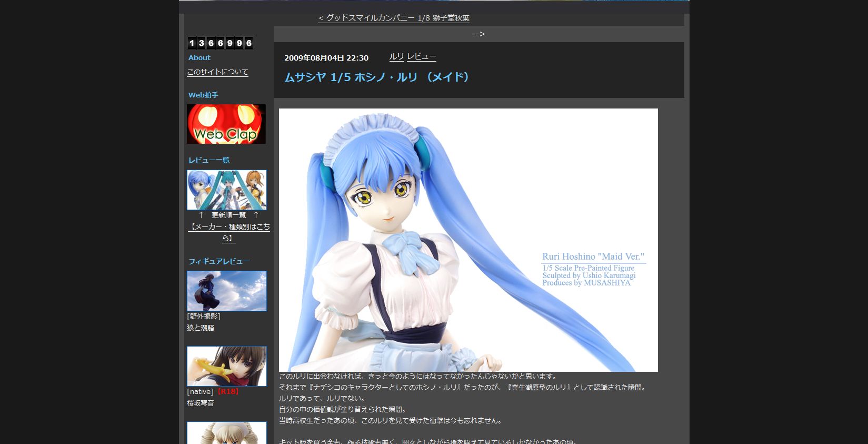Click the paragraph line ルリであって、ルリでない。
This screenshot has width=868, height=444.
pos(322,399)
